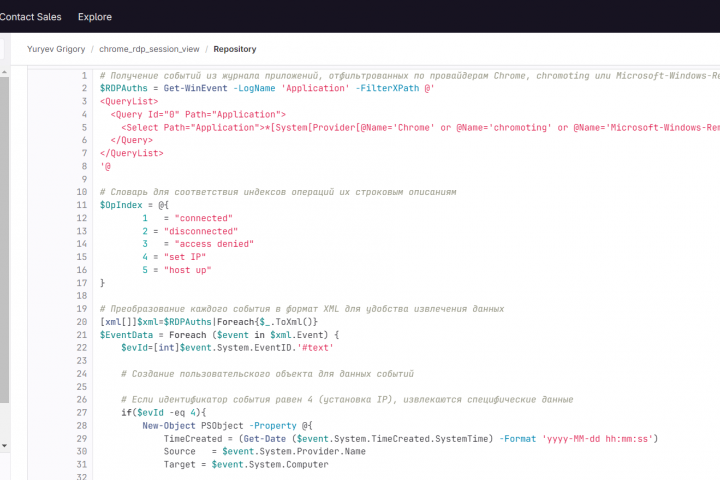Click the $OpIndex variable

click(x=121, y=205)
